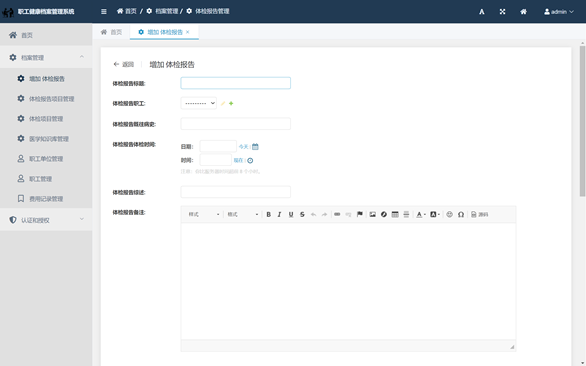Click the 今天 today link
Viewport: 586px width, 366px height.
coord(244,147)
